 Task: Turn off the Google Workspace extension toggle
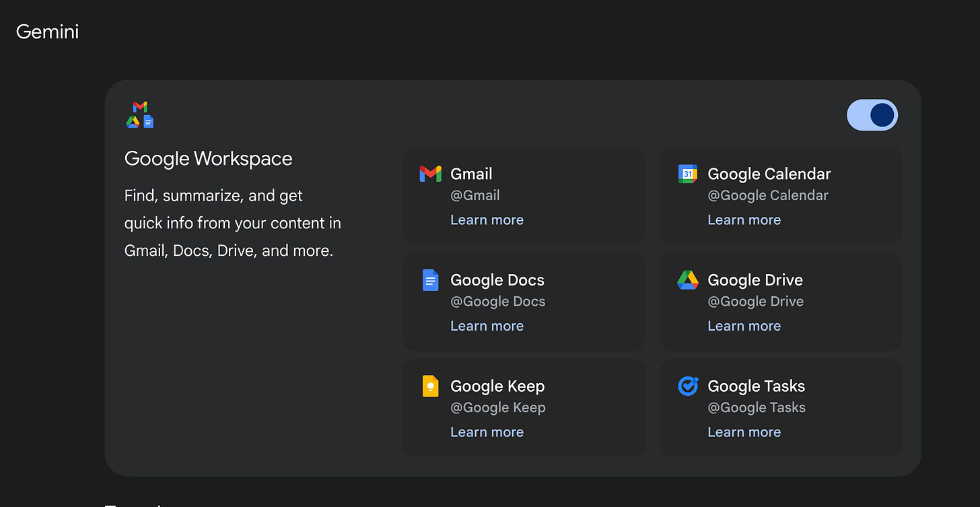(872, 115)
